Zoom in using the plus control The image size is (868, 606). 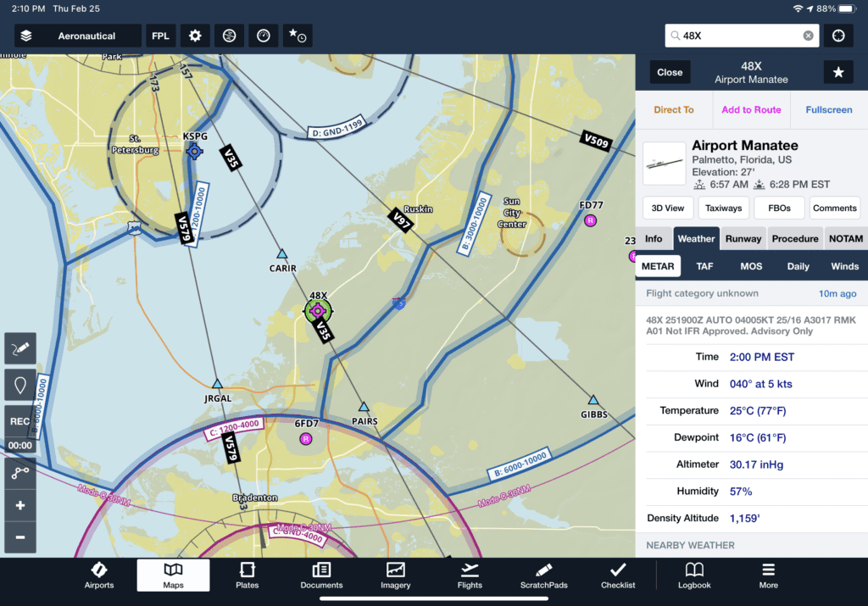[19, 505]
